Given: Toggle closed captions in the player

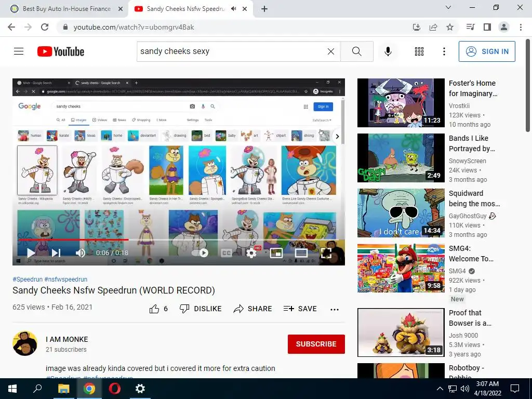Looking at the screenshot, I should (227, 253).
